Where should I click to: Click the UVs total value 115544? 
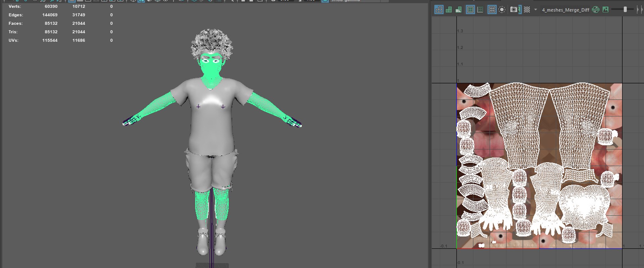[50, 40]
